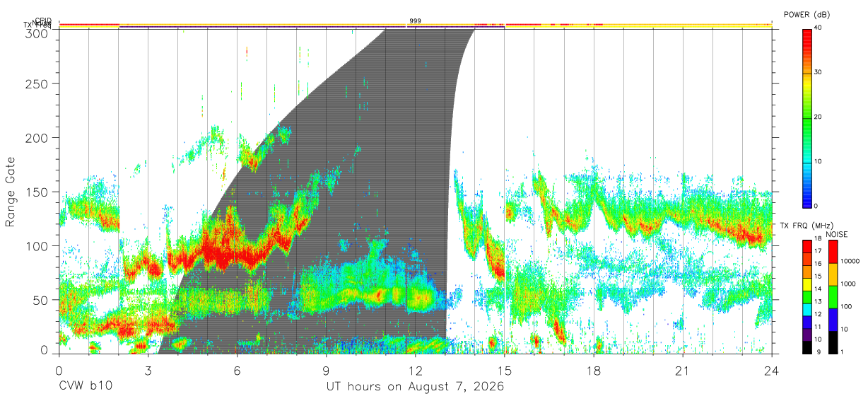The height and width of the screenshot is (401, 868).
Task: Click the 21 hour tick label on the time axis
Action: (683, 371)
